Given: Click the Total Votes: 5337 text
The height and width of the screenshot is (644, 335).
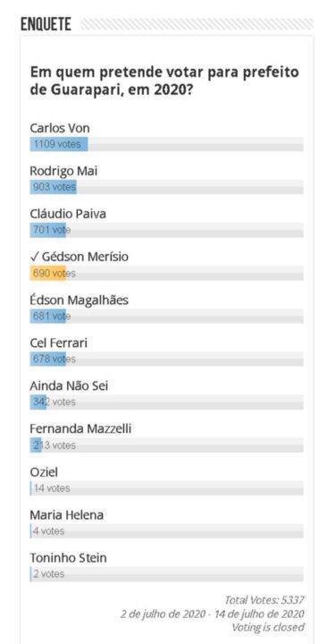Looking at the screenshot, I should click(x=264, y=600).
